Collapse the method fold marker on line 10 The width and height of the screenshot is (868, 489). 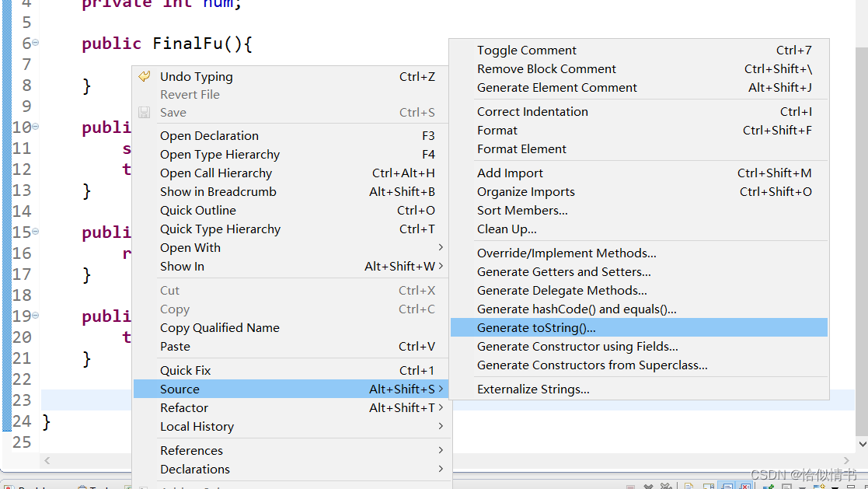coord(36,127)
